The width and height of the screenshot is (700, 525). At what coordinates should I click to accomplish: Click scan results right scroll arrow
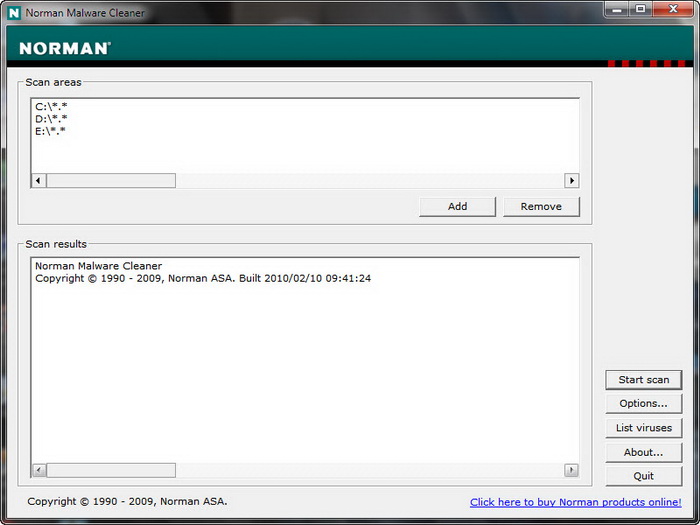click(x=571, y=470)
